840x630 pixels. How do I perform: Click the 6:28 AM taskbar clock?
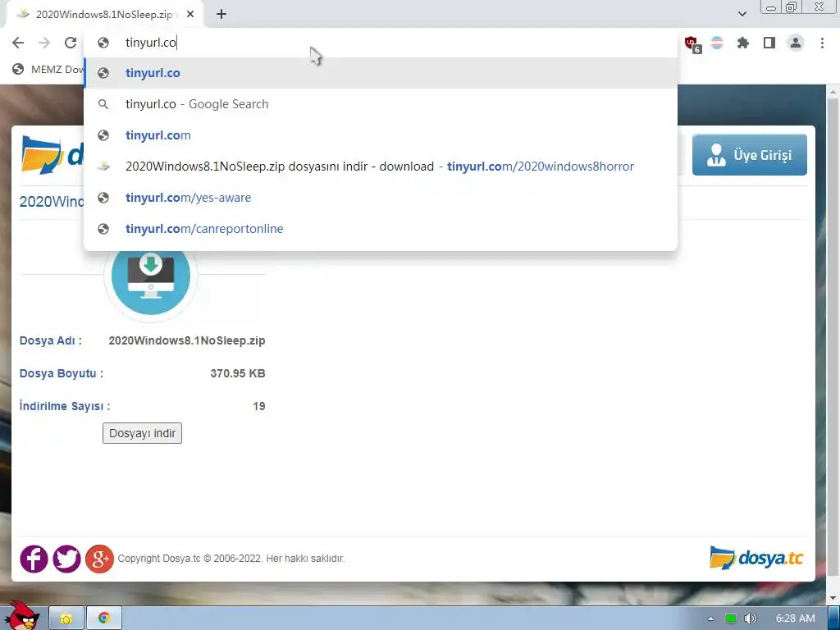796,619
